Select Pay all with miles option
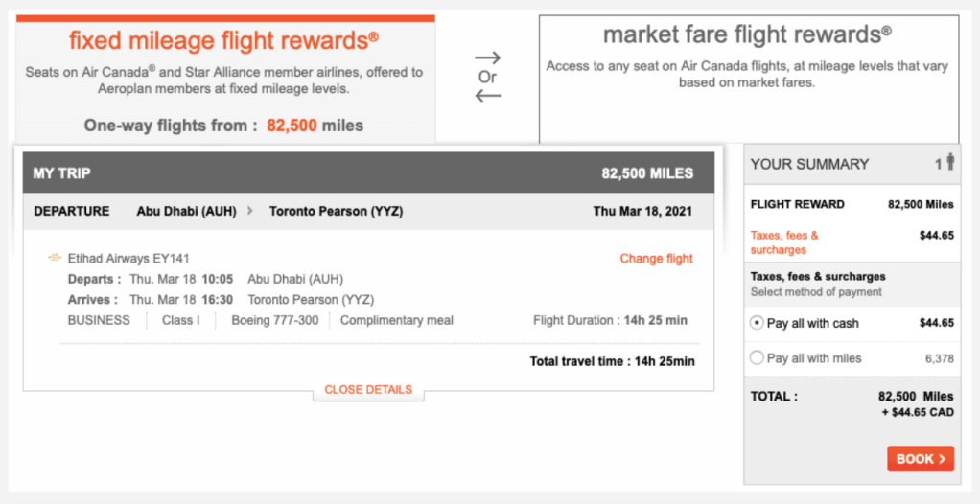The image size is (980, 504). (757, 358)
